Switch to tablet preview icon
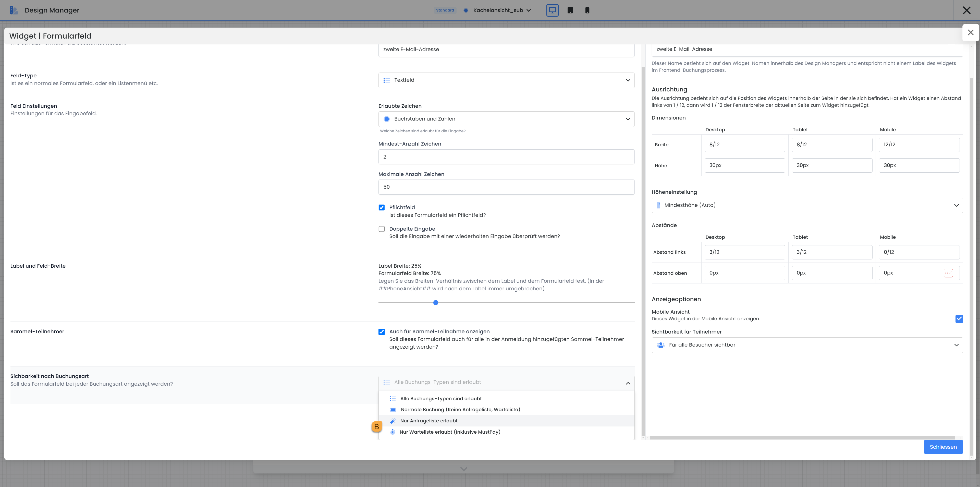Viewport: 980px width, 487px height. click(570, 10)
